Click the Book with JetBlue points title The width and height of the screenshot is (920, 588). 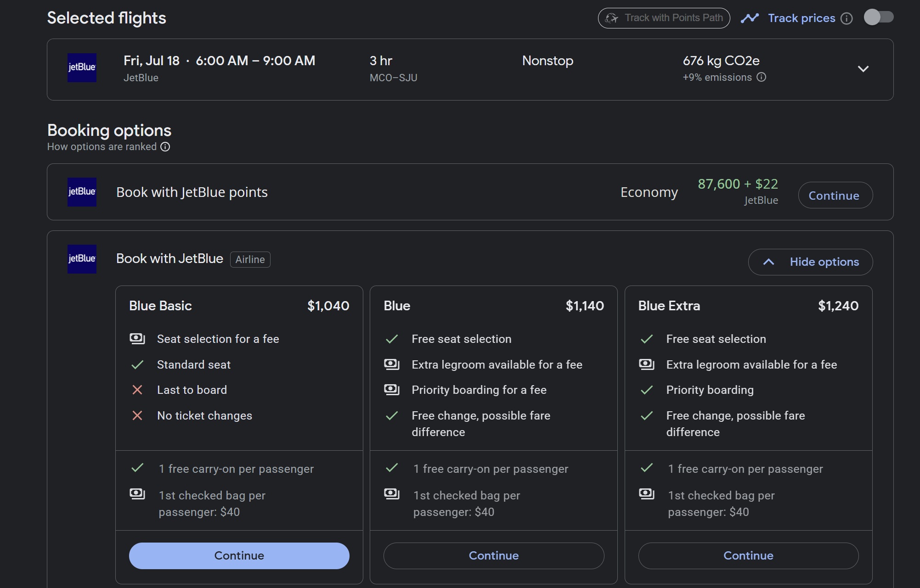192,192
